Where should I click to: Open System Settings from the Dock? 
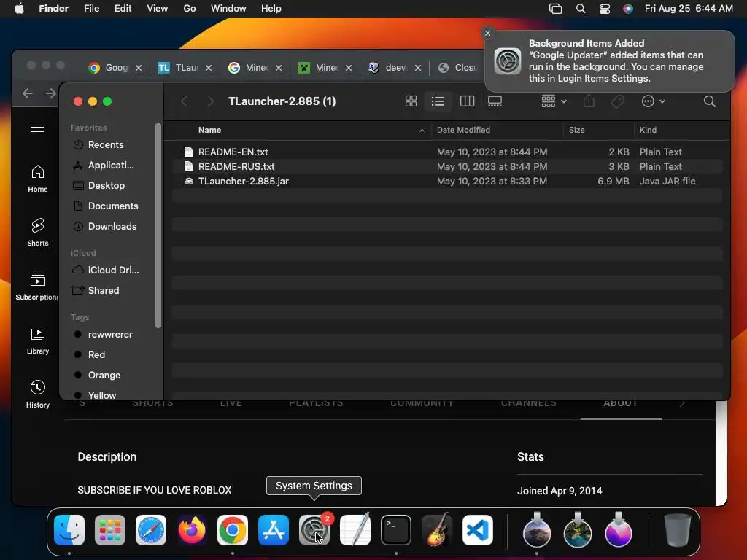tap(314, 530)
